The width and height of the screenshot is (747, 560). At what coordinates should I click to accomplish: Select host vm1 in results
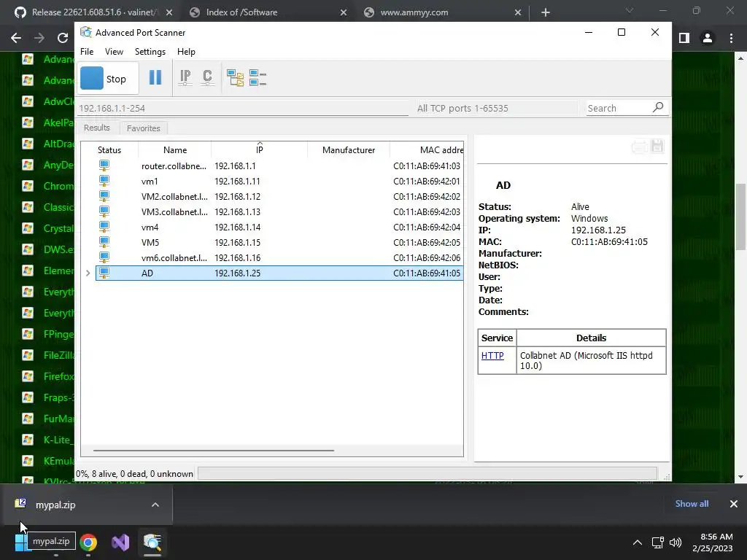(x=279, y=181)
